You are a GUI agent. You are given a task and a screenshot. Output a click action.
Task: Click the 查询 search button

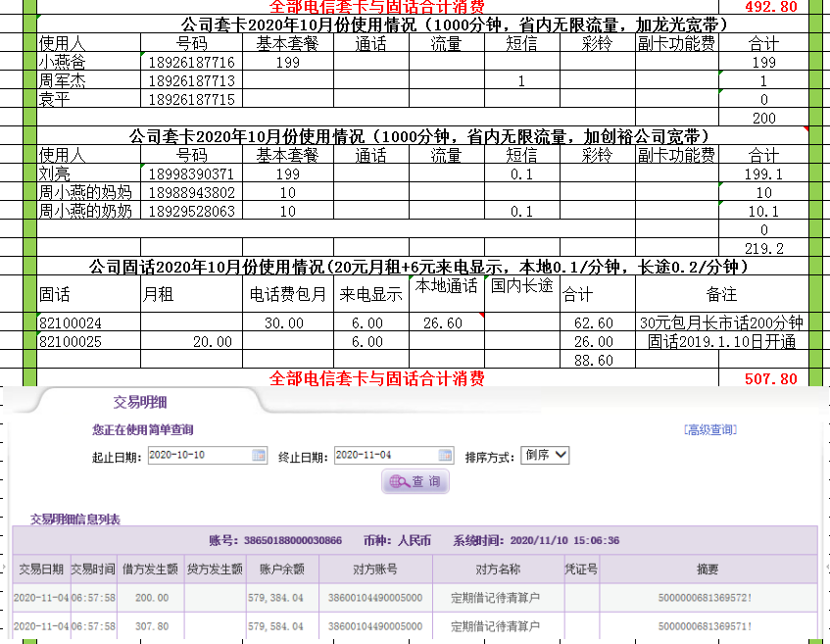point(415,481)
